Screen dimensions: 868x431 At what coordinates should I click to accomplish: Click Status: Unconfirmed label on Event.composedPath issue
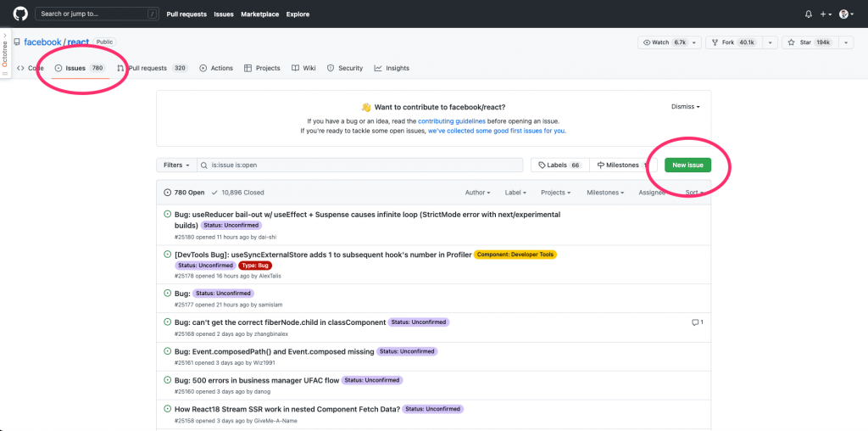coord(407,351)
